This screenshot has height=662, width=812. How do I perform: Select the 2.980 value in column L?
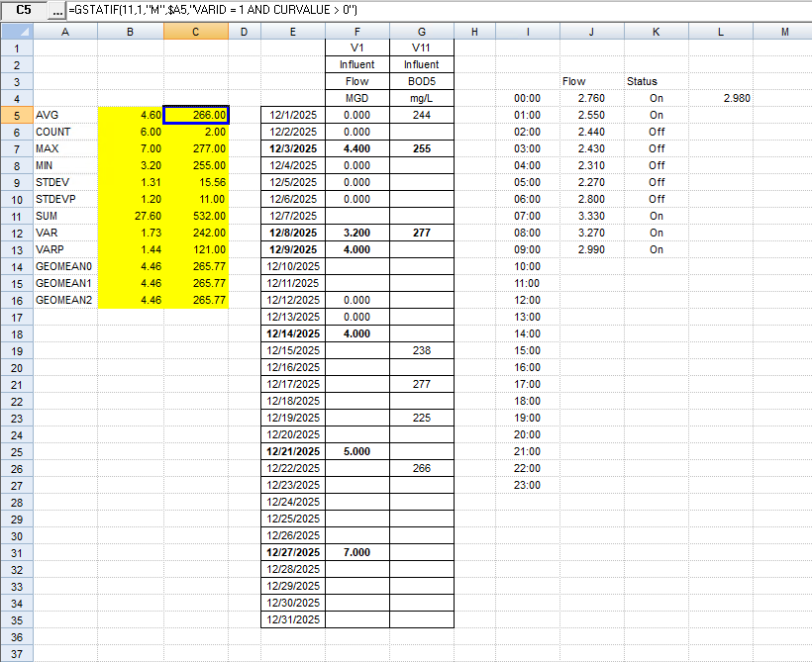pyautogui.click(x=721, y=98)
